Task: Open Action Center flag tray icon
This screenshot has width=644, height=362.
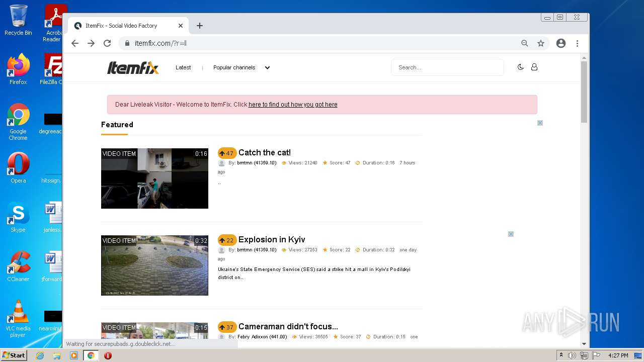Action: pos(596,355)
